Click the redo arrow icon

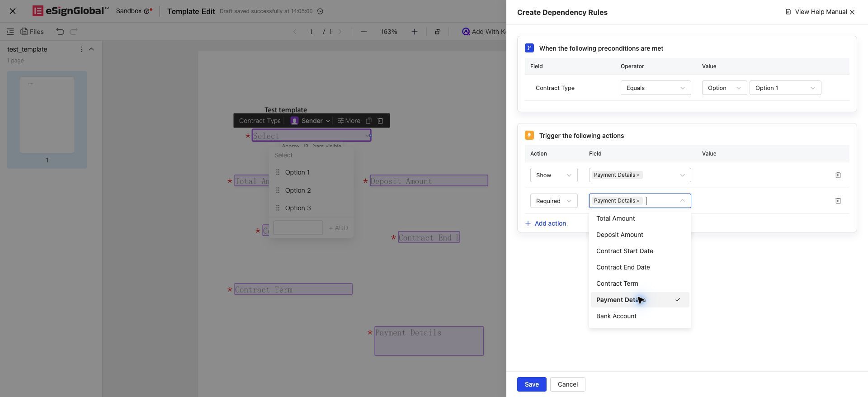pyautogui.click(x=74, y=31)
